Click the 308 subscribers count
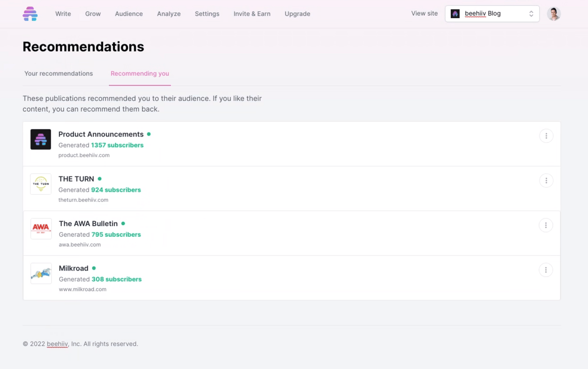Image resolution: width=588 pixels, height=369 pixels. click(x=117, y=279)
